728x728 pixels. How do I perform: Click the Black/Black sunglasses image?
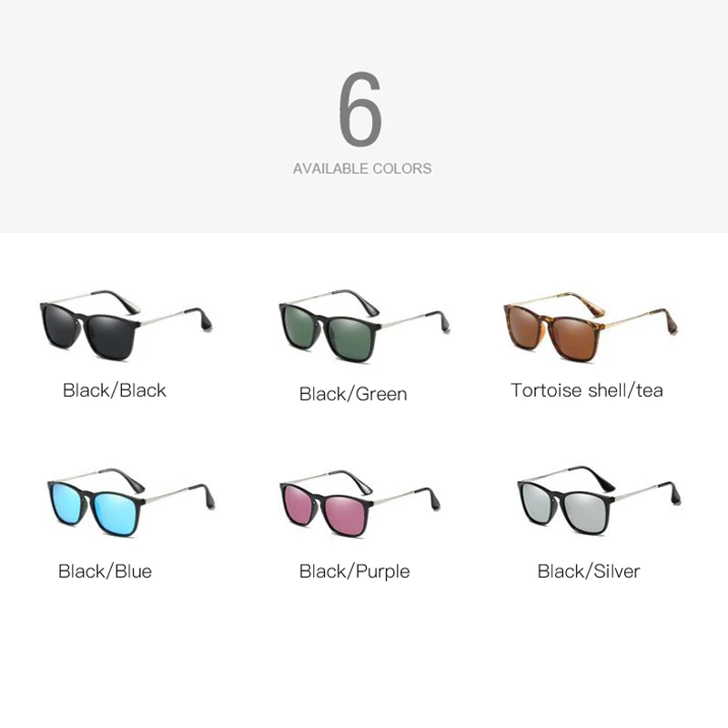coord(126,325)
